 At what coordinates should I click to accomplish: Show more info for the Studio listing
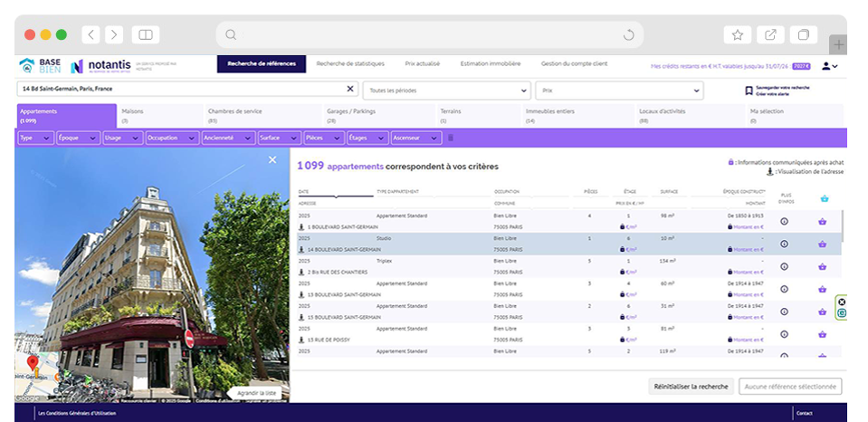click(784, 244)
